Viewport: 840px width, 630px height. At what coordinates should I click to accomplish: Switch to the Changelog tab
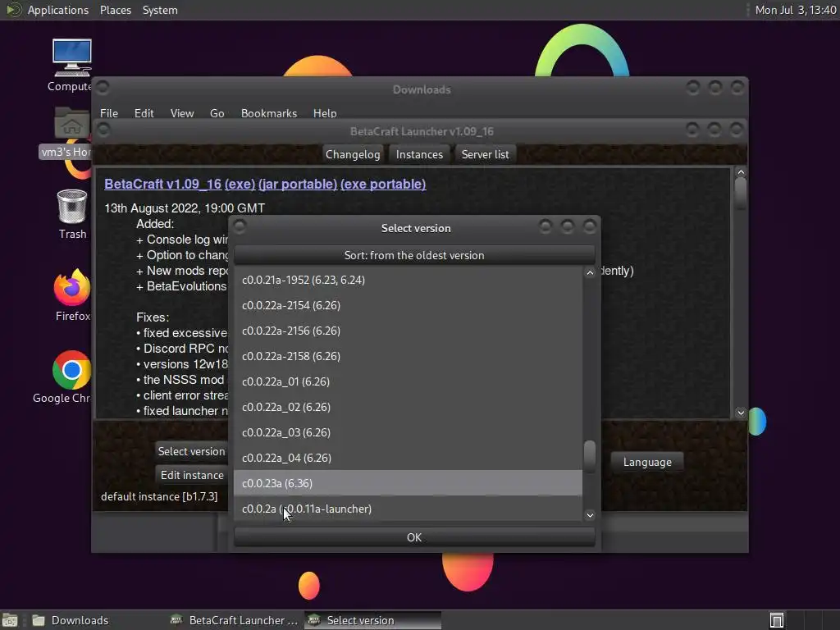(x=353, y=154)
